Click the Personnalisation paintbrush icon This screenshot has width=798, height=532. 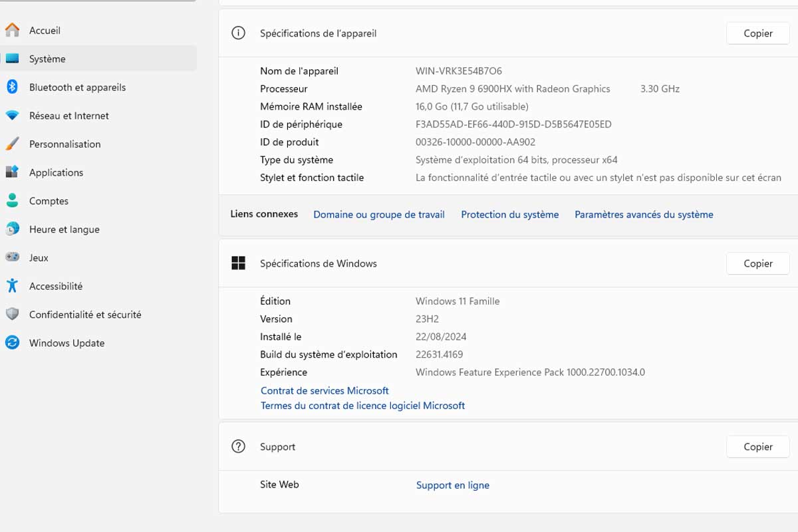pyautogui.click(x=12, y=144)
